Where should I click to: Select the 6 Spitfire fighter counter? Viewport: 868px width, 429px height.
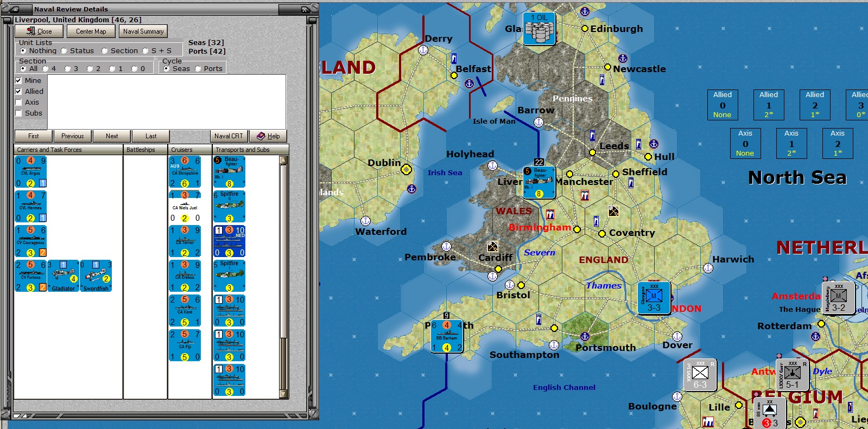tap(229, 207)
